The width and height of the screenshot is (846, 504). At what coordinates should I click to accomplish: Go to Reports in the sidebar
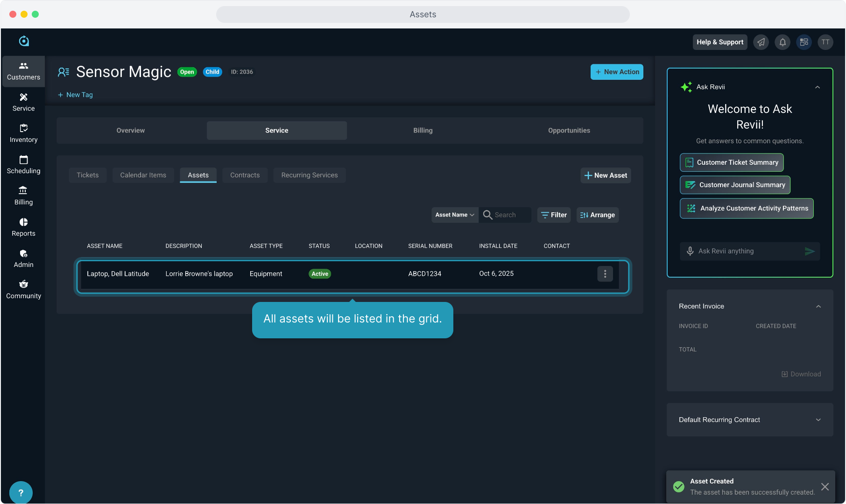[x=23, y=227]
